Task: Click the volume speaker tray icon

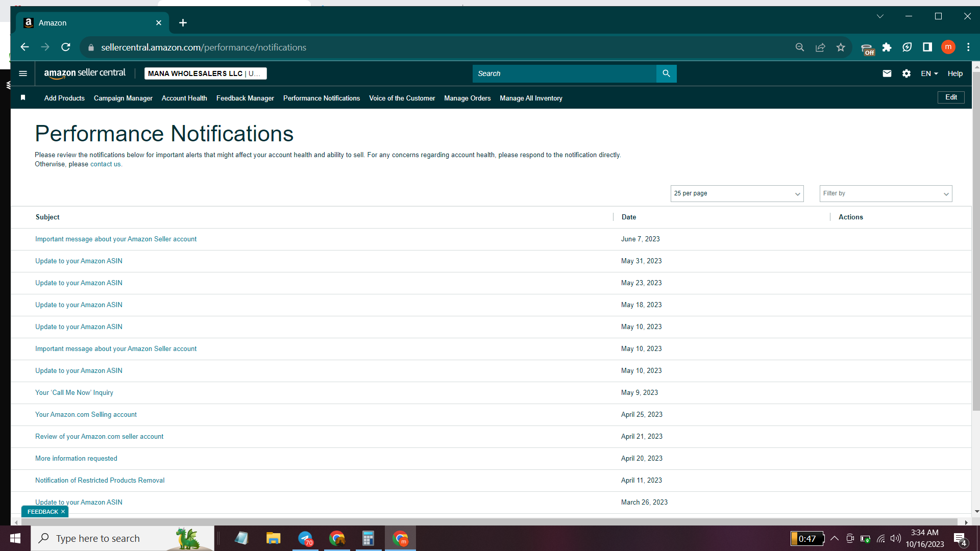Action: click(x=895, y=539)
